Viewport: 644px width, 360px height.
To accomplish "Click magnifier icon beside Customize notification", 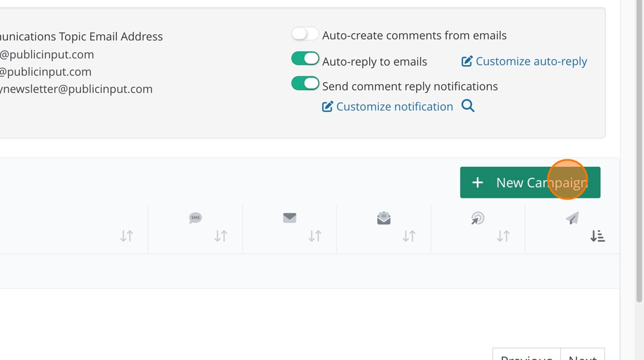I will pos(468,106).
